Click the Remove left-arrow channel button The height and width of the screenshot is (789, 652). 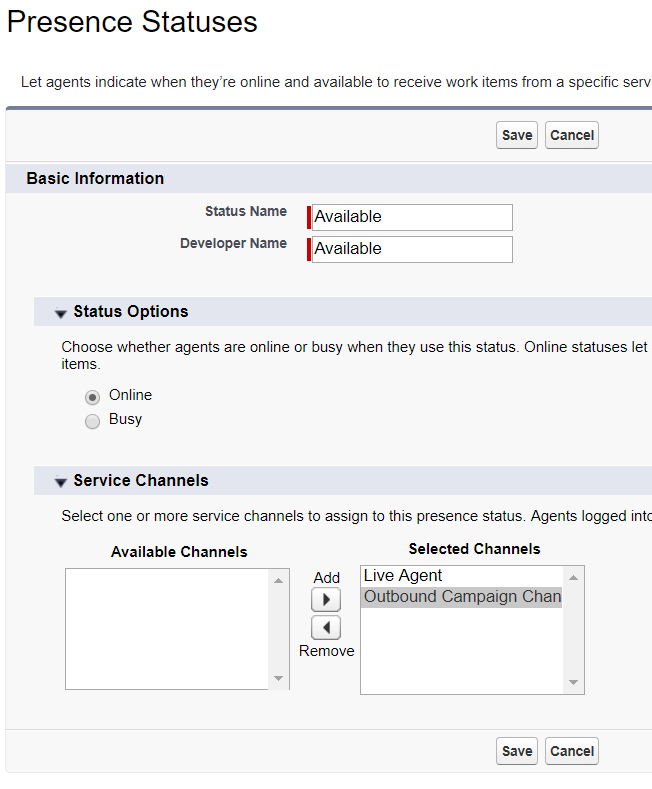point(326,627)
